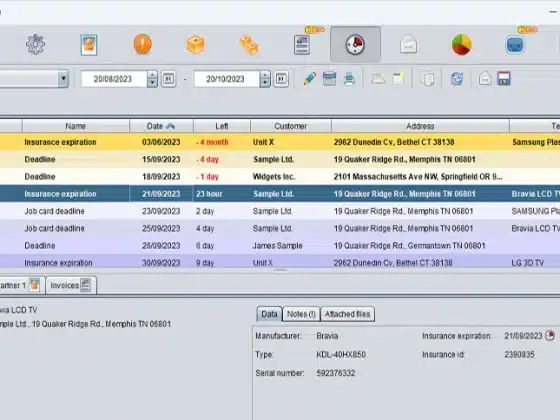The width and height of the screenshot is (560, 420).
Task: Click the 'LG 3D TV' cell
Action: pos(535,262)
